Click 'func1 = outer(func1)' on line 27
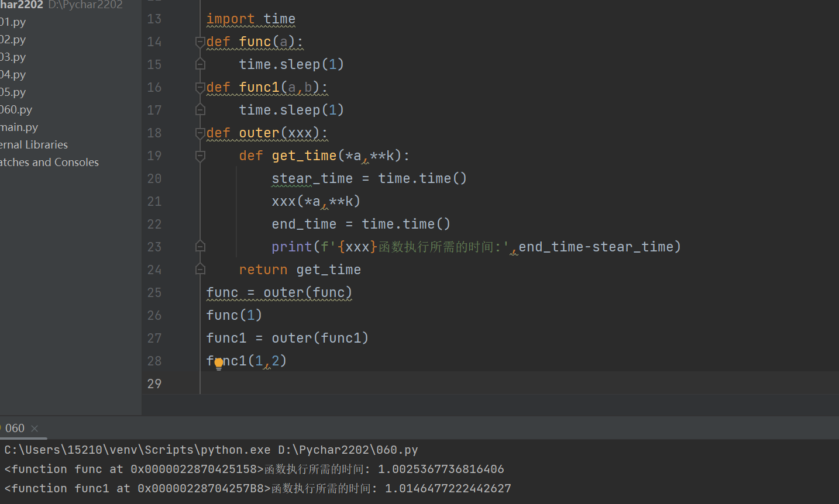839x504 pixels. tap(287, 339)
